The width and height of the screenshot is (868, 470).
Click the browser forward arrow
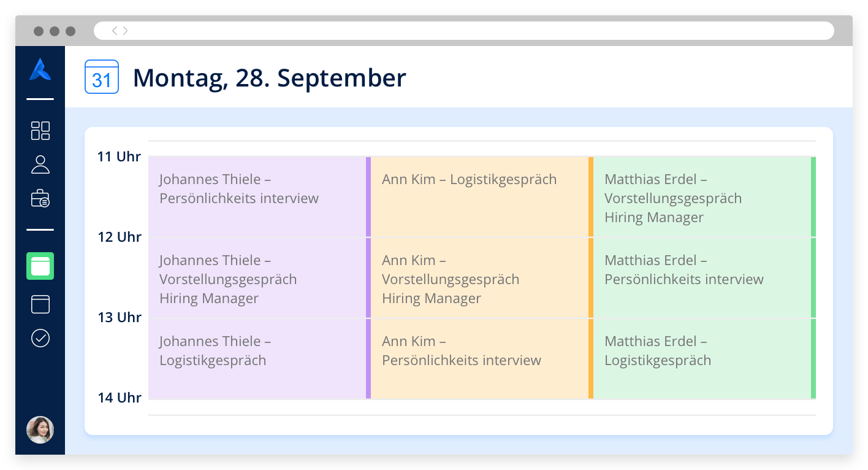pyautogui.click(x=125, y=31)
